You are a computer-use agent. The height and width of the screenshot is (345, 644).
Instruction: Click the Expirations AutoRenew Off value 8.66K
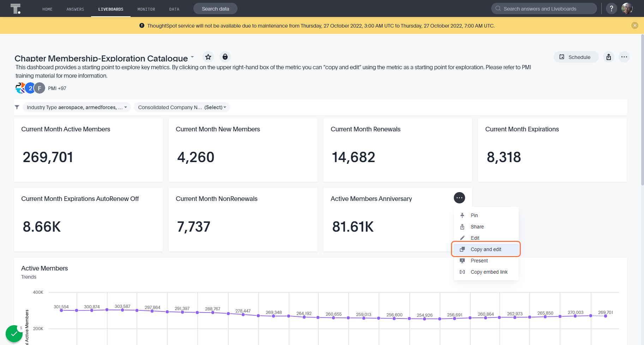point(42,227)
